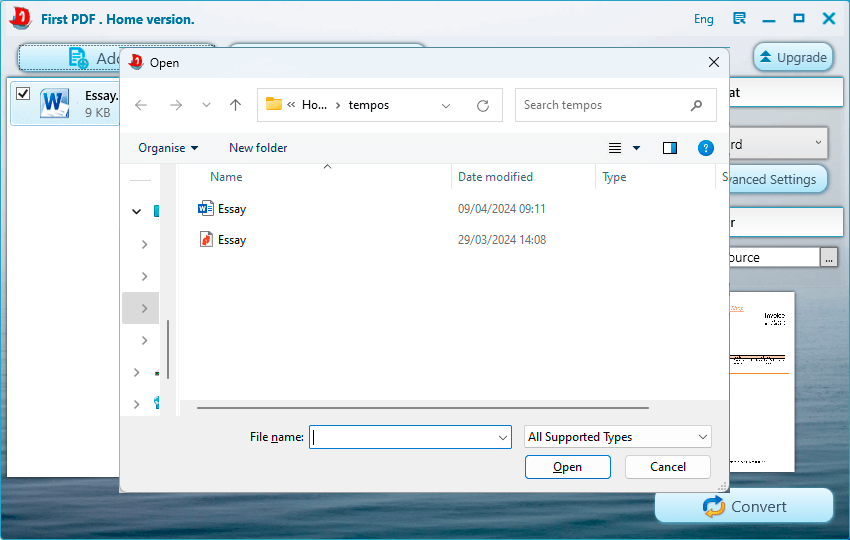Expand the second collapsed tree node
The height and width of the screenshot is (540, 850).
pos(144,277)
